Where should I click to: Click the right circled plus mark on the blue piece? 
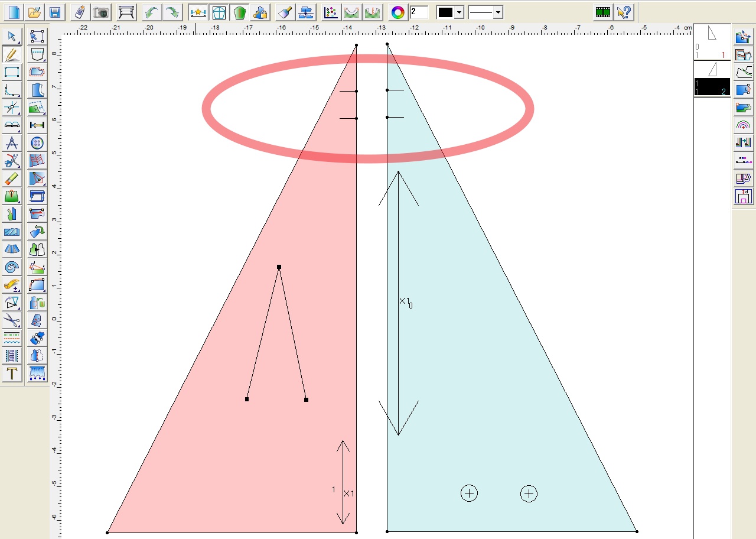(x=529, y=493)
